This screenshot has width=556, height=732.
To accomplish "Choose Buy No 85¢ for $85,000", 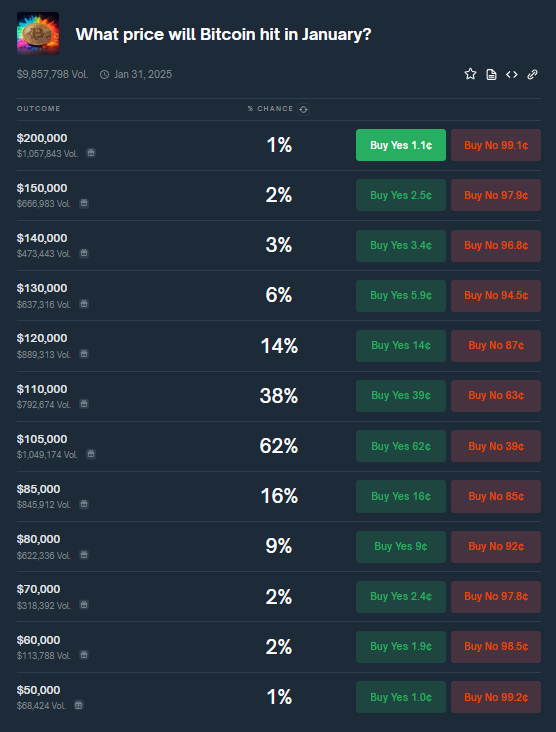I will tap(496, 496).
